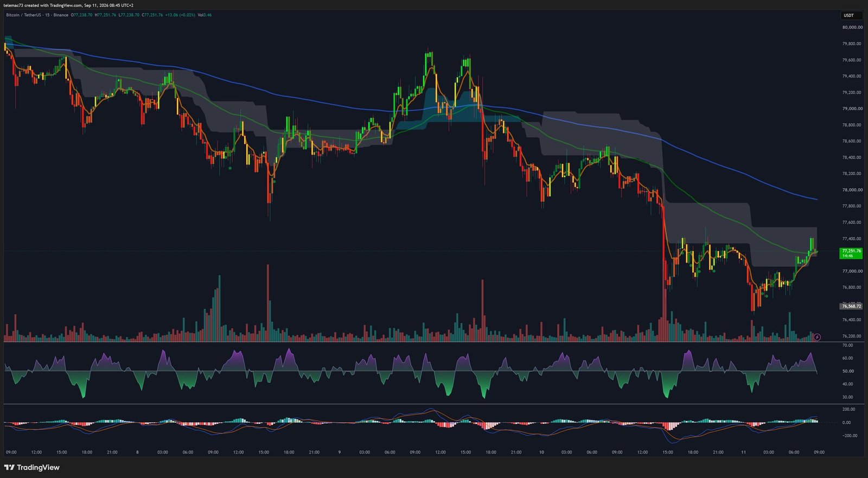Click the 78,000.00 price axis label
Image resolution: width=868 pixels, height=478 pixels.
(x=852, y=190)
